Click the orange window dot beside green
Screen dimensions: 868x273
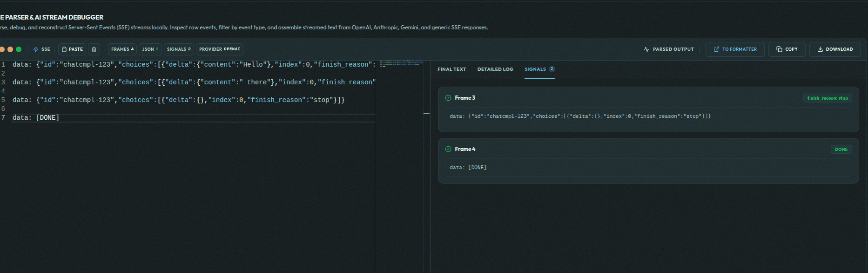point(10,49)
